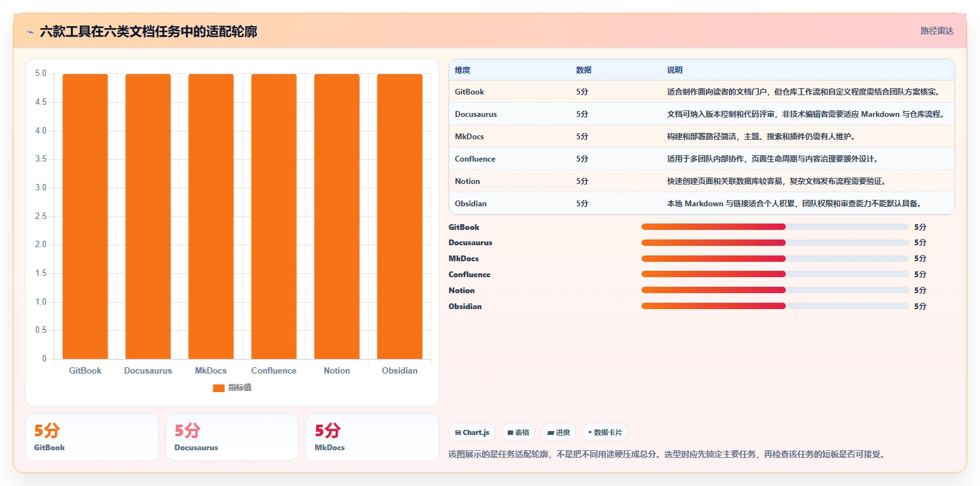Click the Docusaurus progress bar
The image size is (980, 486).
point(775,243)
